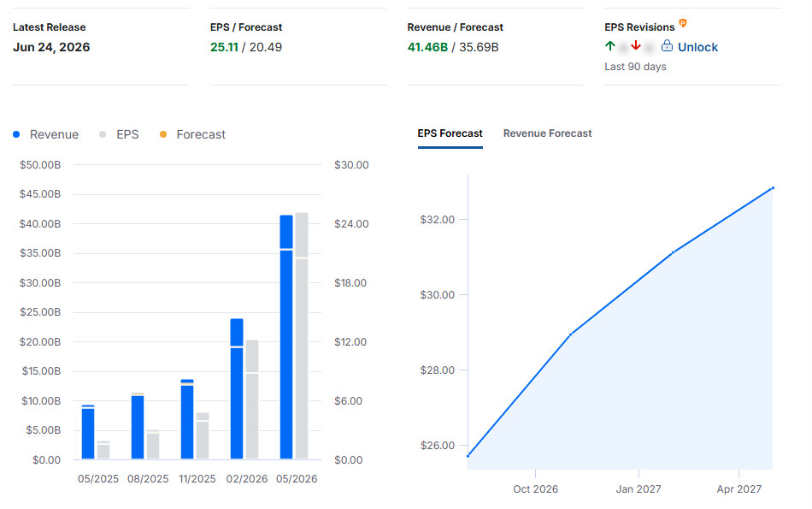Image resolution: width=812 pixels, height=509 pixels.
Task: Click the '05/2026' x-axis label
Action: coord(297,479)
